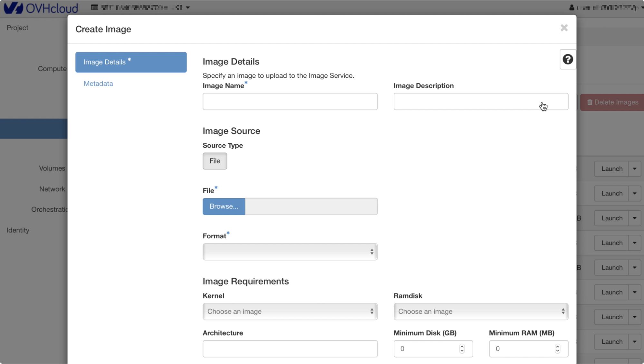Expand the Format dropdown
This screenshot has width=644, height=364.
coord(290,252)
